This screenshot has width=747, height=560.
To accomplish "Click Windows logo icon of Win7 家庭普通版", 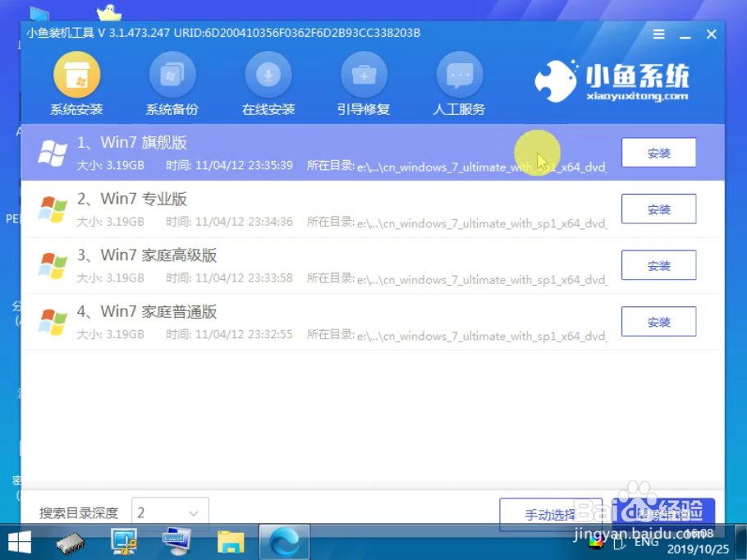I will (53, 322).
